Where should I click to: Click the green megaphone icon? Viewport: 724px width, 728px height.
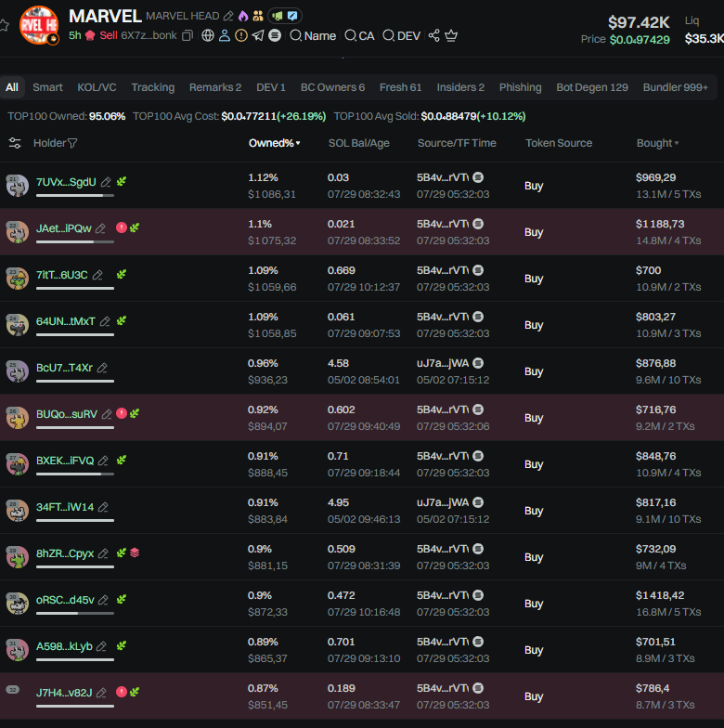pyautogui.click(x=278, y=17)
